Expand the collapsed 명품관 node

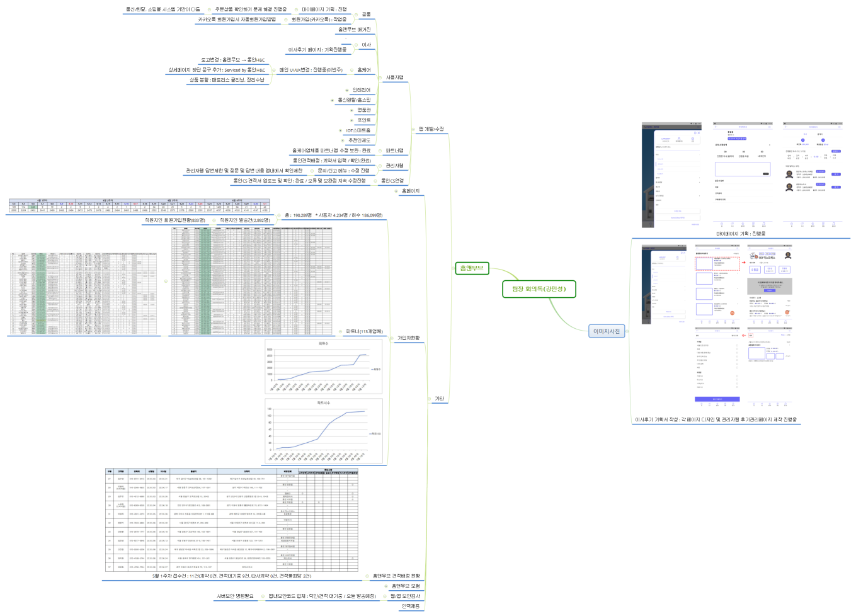(x=351, y=110)
